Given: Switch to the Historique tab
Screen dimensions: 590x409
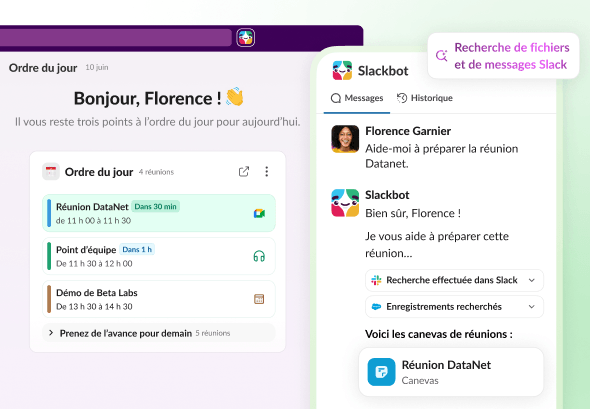Looking at the screenshot, I should 425,98.
